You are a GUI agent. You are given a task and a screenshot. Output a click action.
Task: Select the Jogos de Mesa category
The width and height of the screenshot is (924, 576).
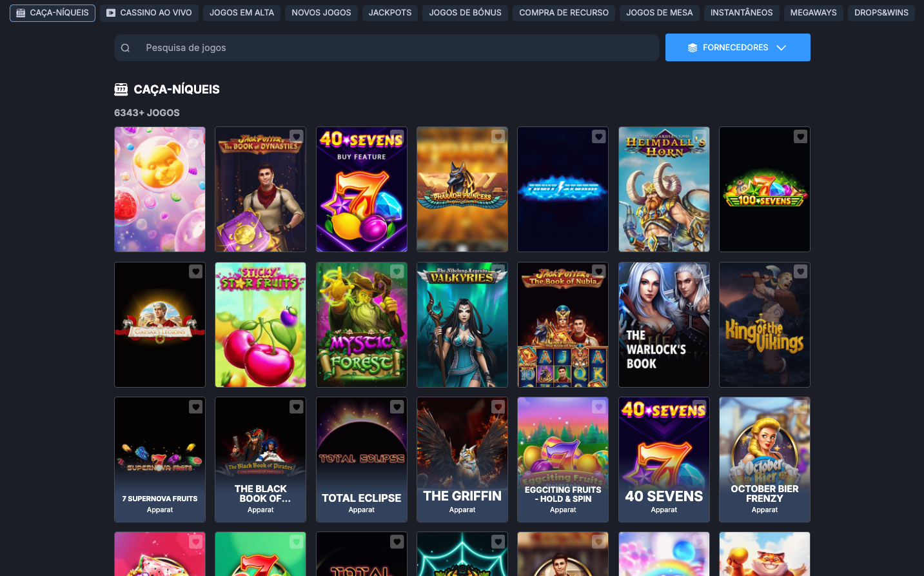pyautogui.click(x=659, y=13)
